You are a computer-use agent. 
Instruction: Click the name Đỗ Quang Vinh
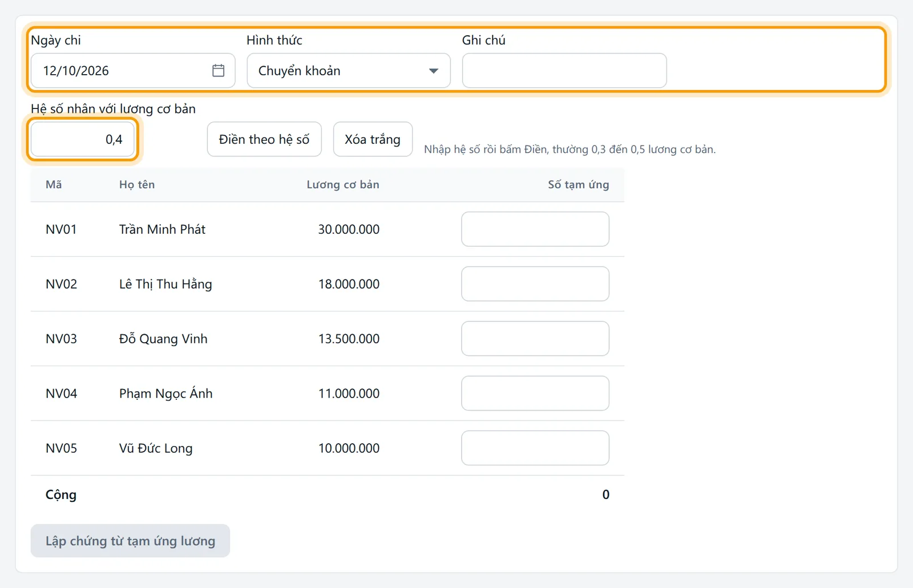[163, 339]
